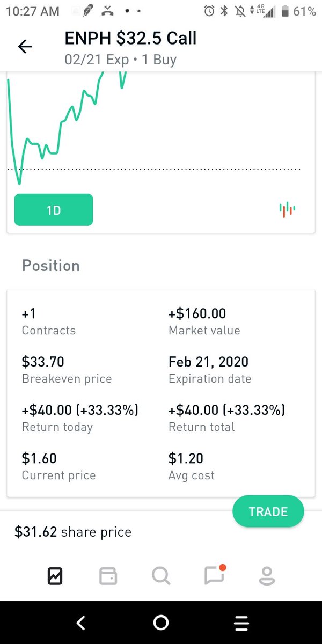
Task: Select the 1D chart range
Action: pos(54,210)
